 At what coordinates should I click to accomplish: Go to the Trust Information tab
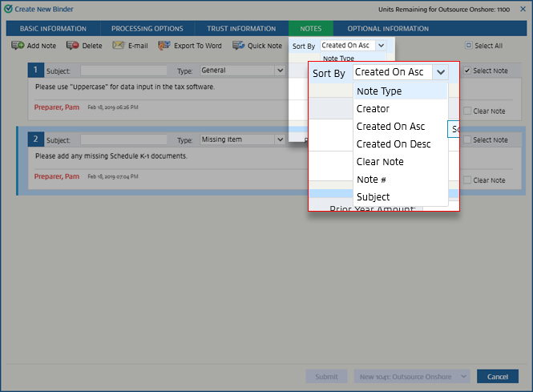[x=242, y=28]
